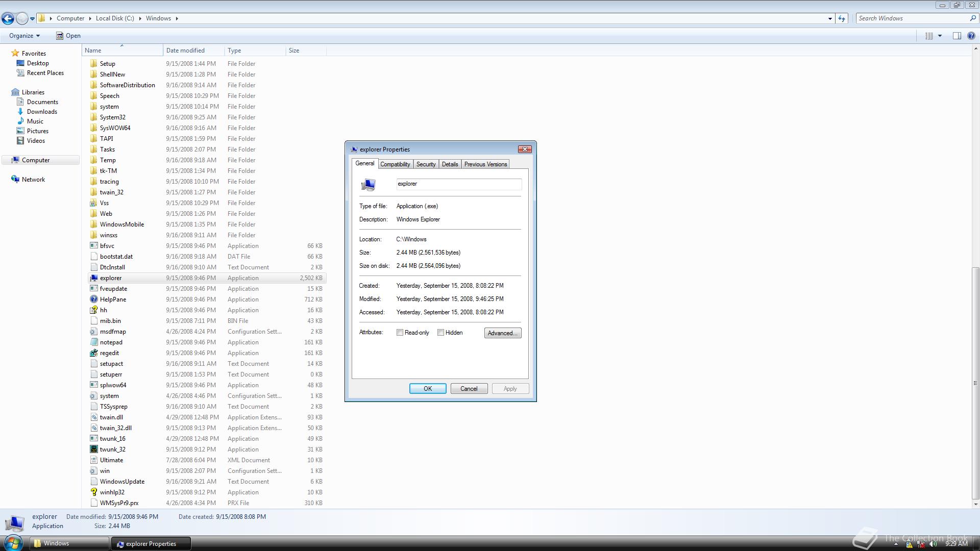Viewport: 980px width, 551px height.
Task: Click the Vss folder icon
Action: [93, 203]
